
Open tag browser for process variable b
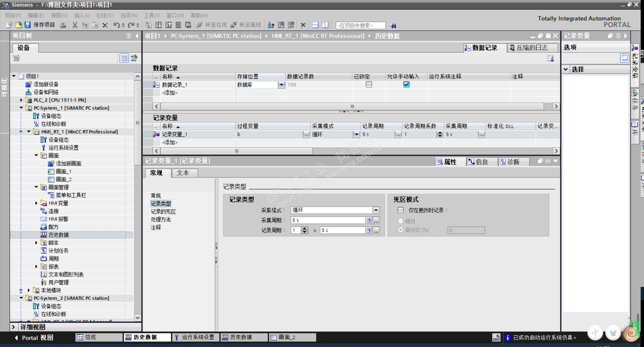point(306,134)
